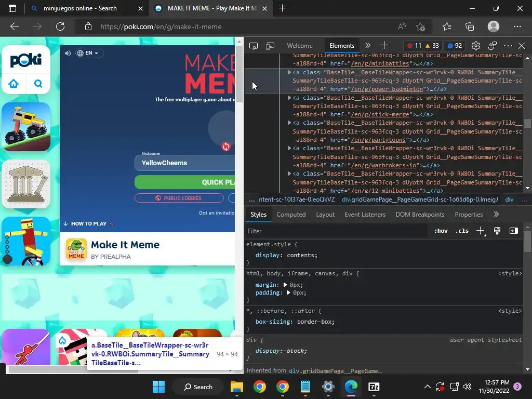Viewport: 532px width, 399px height.
Task: Expand the margin shorthand property
Action: (285, 285)
